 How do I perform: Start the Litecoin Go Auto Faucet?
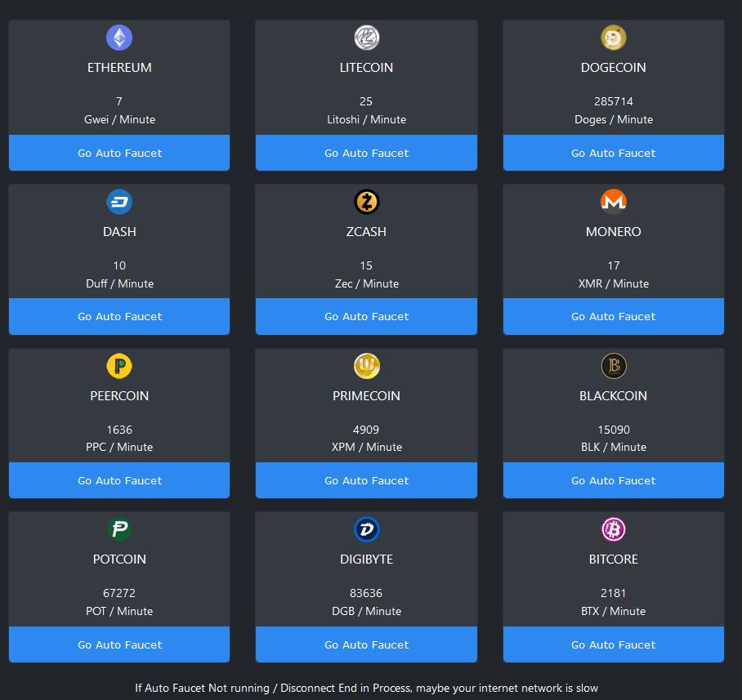366,153
